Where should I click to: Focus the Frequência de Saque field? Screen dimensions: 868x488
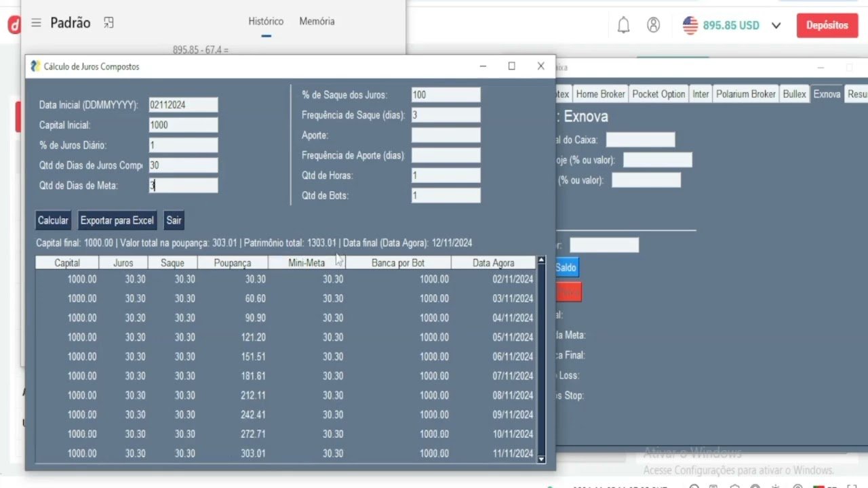[x=446, y=115]
